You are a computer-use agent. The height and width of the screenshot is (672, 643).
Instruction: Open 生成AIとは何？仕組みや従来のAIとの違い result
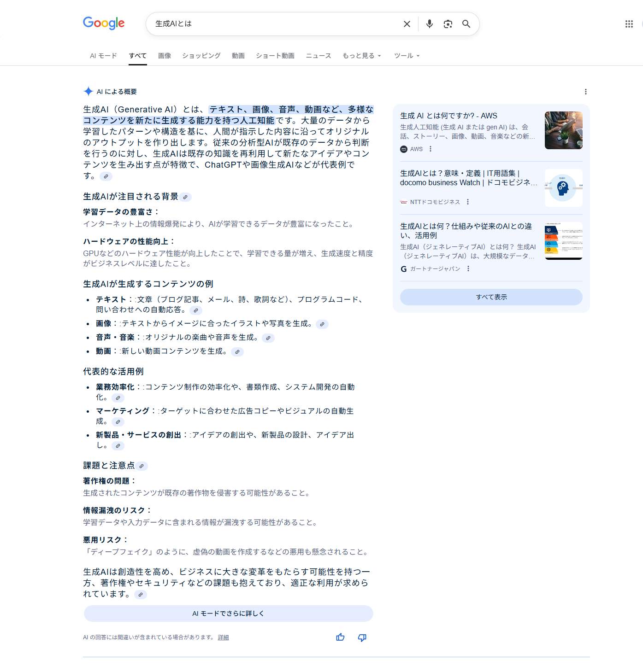(466, 231)
